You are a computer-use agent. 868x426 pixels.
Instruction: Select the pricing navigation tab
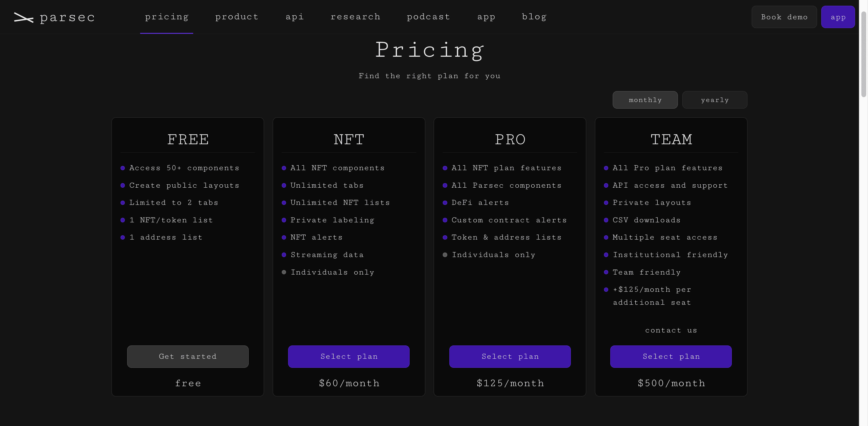tap(166, 17)
